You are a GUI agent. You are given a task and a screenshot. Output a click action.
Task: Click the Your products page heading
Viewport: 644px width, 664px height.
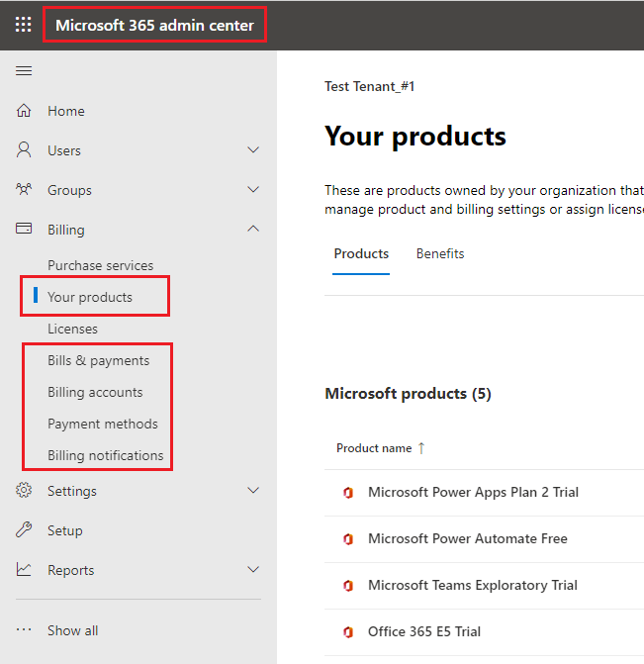[415, 137]
